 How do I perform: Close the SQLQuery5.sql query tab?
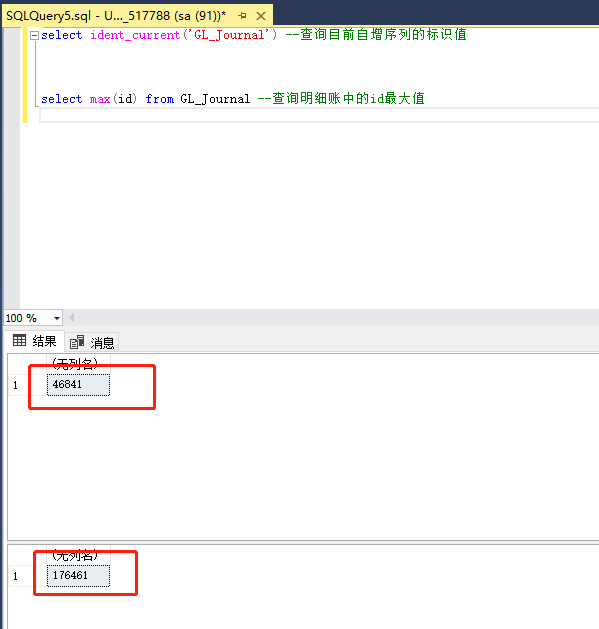tap(261, 16)
